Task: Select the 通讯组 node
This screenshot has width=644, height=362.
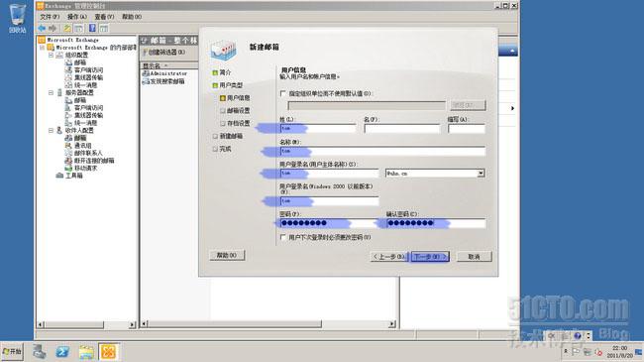Action: tap(82, 145)
